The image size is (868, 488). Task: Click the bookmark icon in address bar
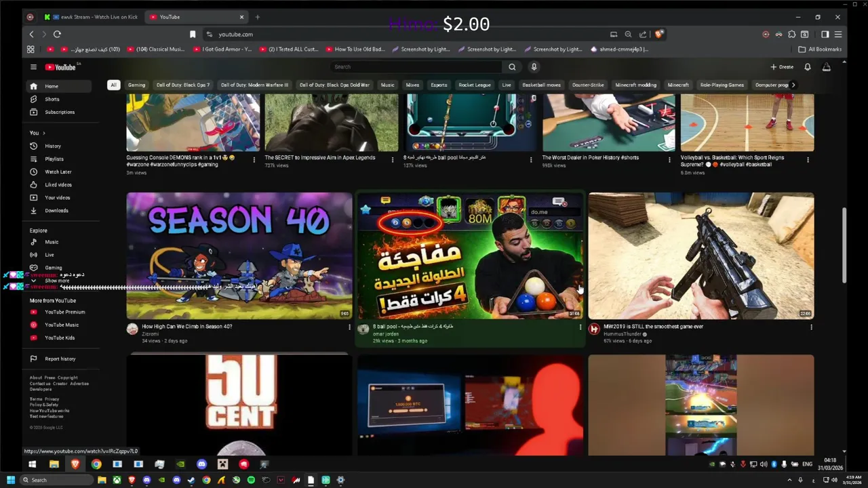point(193,34)
